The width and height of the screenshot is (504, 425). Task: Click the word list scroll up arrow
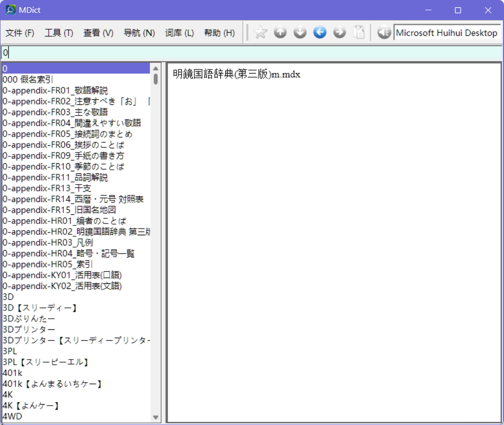click(155, 69)
